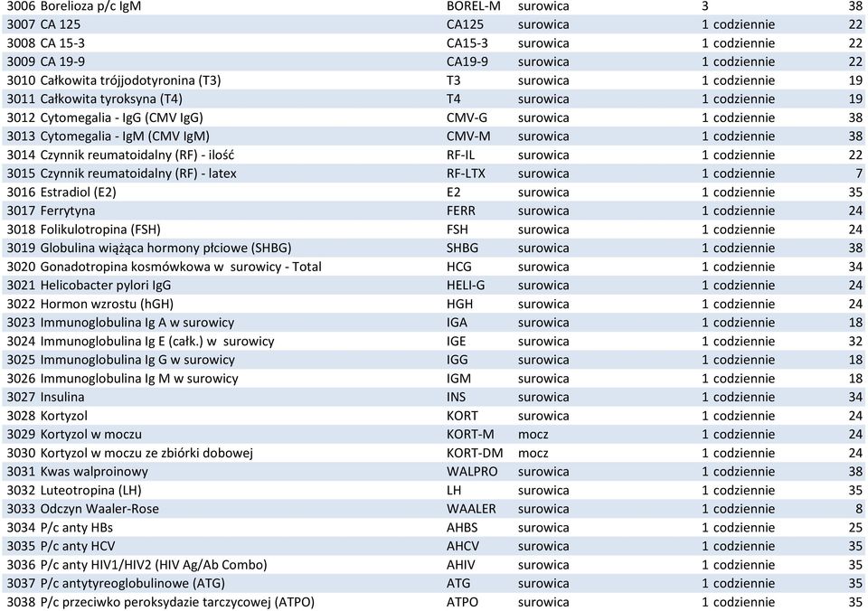
Task: Select the 'AHBS' code cell
Action: pos(462,528)
